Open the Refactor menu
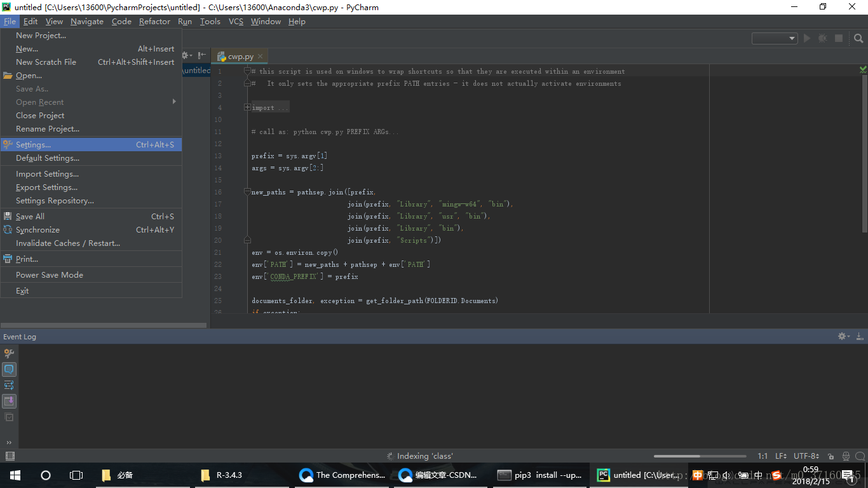The width and height of the screenshot is (868, 488). [154, 21]
